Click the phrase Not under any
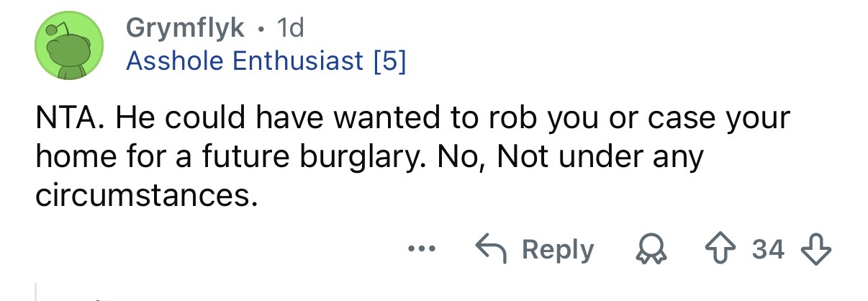Image resolution: width=868 pixels, height=301 pixels. 601,158
